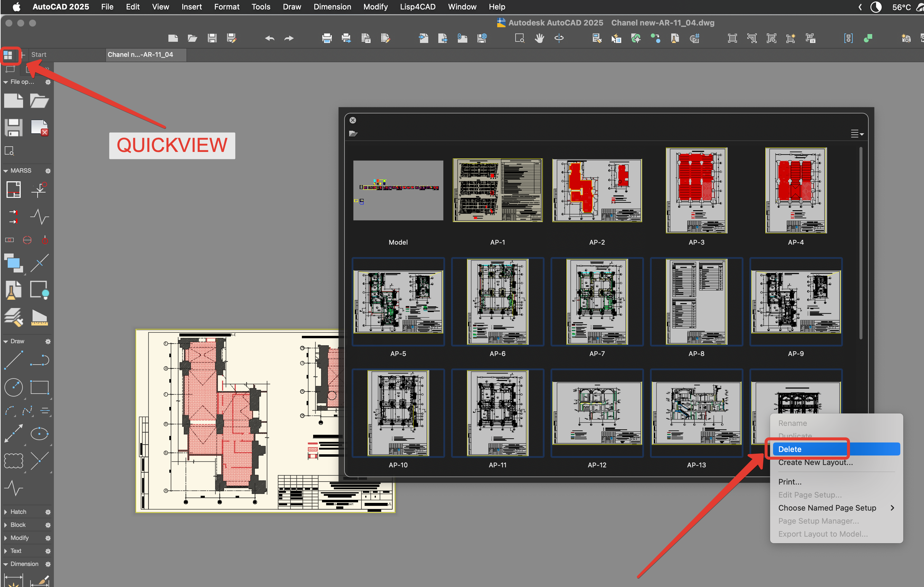Expand the Block panel
This screenshot has height=587, width=924.
point(5,525)
